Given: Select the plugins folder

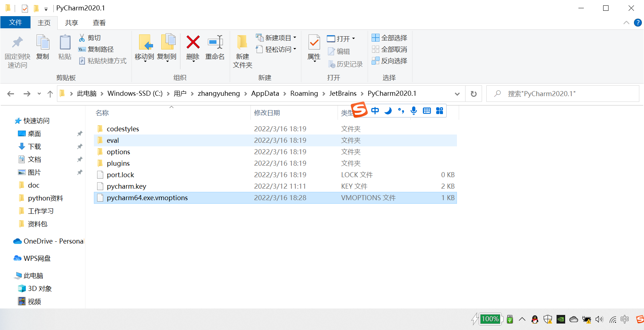Looking at the screenshot, I should pyautogui.click(x=275, y=163).
